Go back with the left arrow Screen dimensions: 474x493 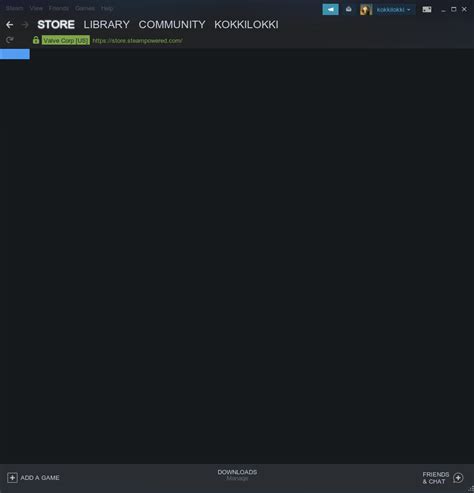click(x=10, y=24)
